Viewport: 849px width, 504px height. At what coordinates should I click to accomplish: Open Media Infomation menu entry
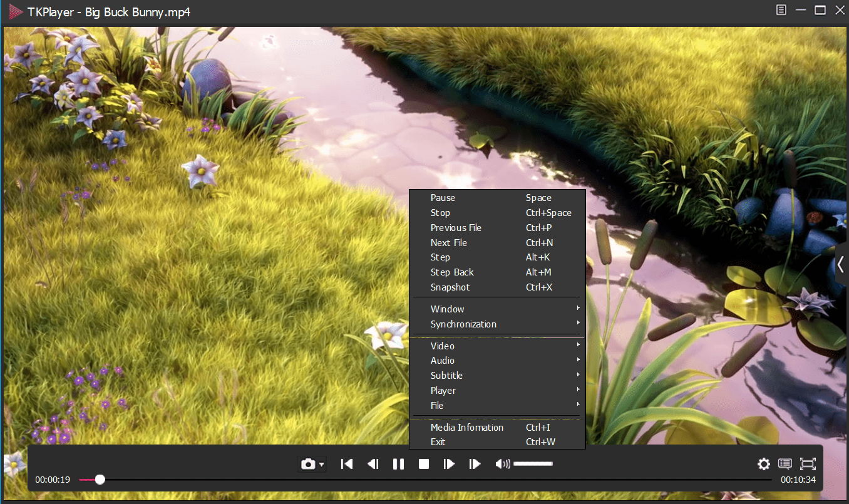497,428
